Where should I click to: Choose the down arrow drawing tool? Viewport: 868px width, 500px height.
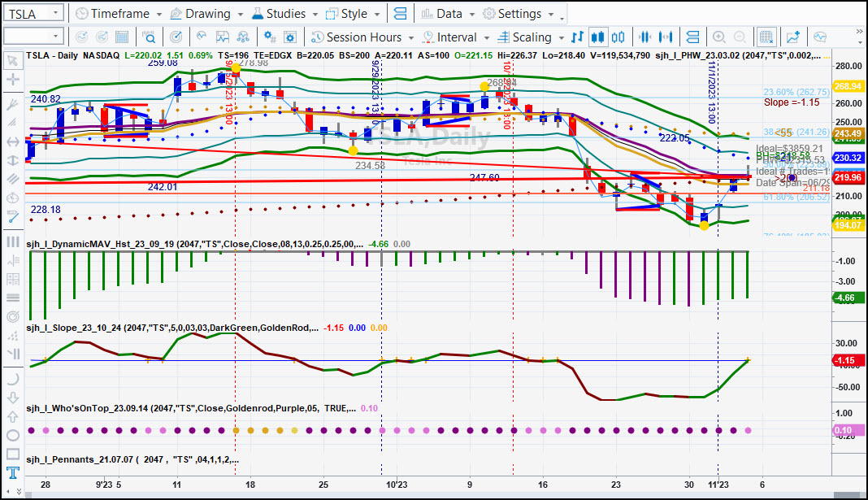pos(12,398)
